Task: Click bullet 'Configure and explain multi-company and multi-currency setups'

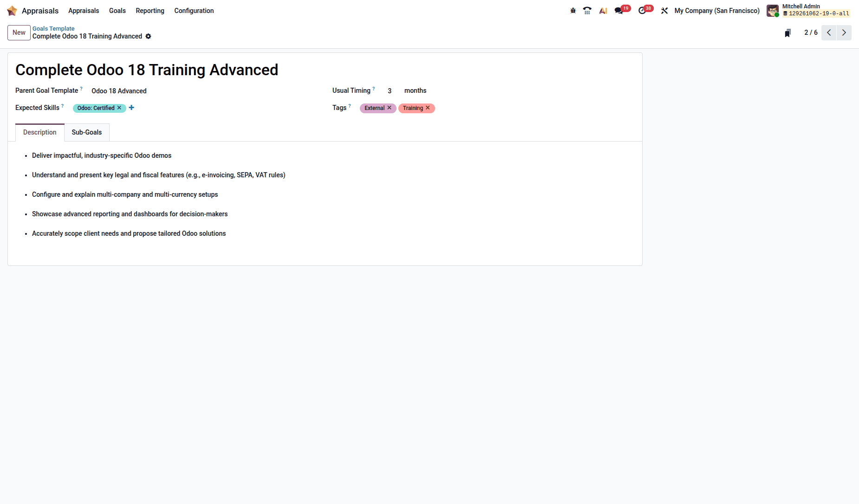Action: tap(125, 194)
